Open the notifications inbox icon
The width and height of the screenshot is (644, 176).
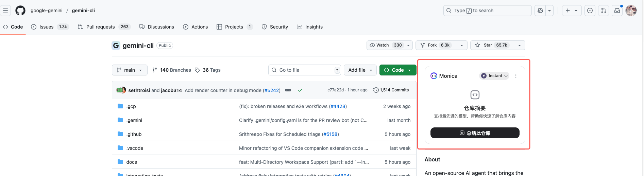617,11
